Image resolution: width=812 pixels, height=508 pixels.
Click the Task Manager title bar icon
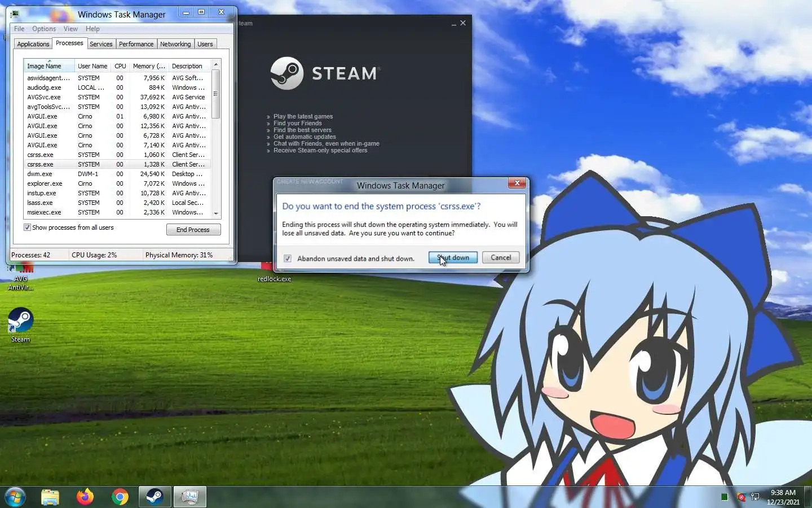[15, 14]
